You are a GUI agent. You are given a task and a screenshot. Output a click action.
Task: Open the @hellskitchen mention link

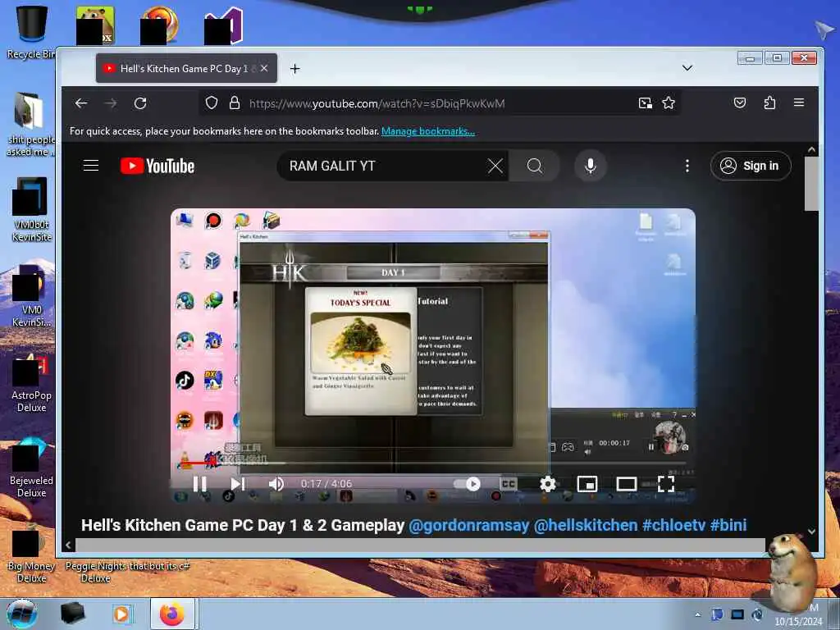click(x=586, y=525)
